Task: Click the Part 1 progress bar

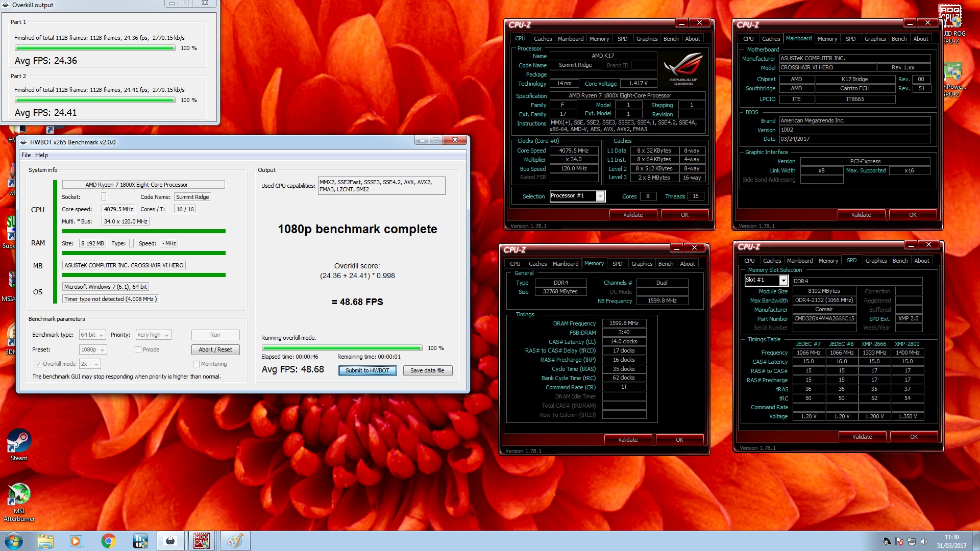Action: (95, 48)
